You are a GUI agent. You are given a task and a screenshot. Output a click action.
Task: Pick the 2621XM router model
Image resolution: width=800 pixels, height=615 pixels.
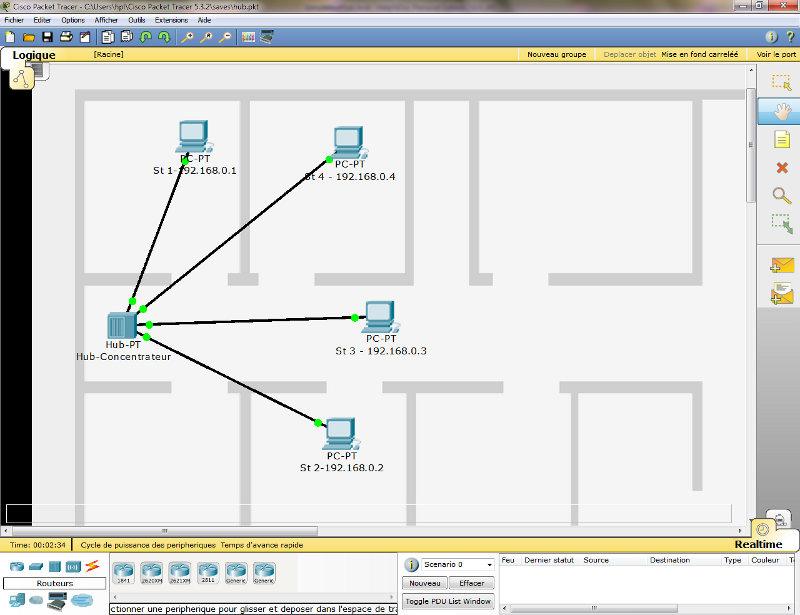pos(180,573)
